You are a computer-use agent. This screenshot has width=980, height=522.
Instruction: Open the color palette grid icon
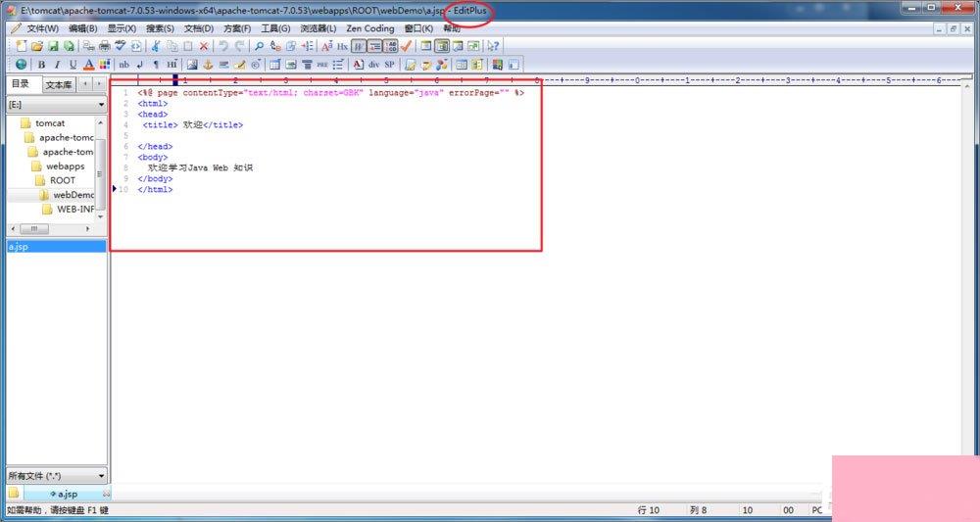pos(105,65)
